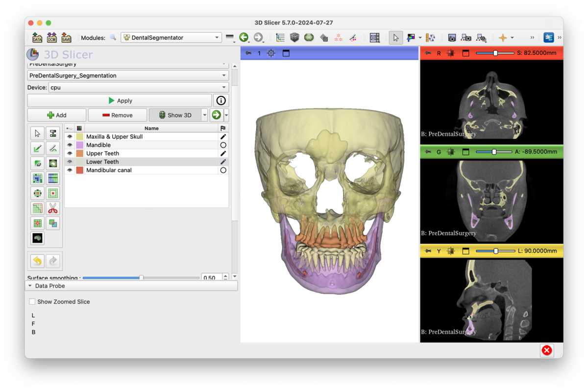Hide the Maxilla & Upper Skull segment
Screen dimensions: 588x391
point(70,137)
